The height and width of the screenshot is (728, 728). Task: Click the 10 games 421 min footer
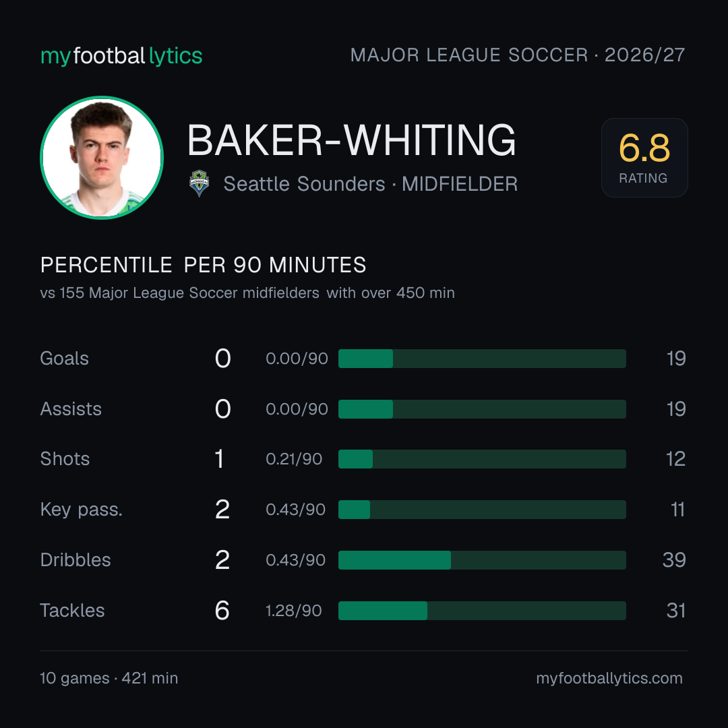(x=109, y=678)
